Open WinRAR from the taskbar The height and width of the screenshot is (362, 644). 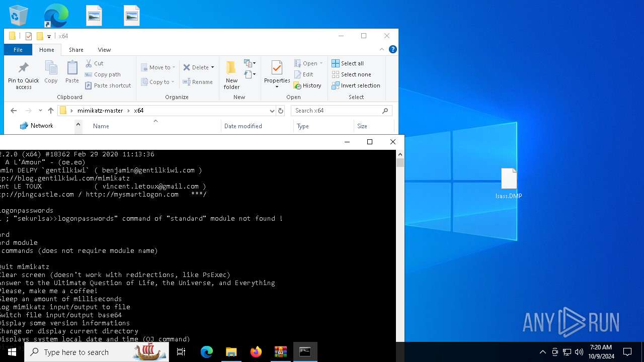(x=280, y=352)
